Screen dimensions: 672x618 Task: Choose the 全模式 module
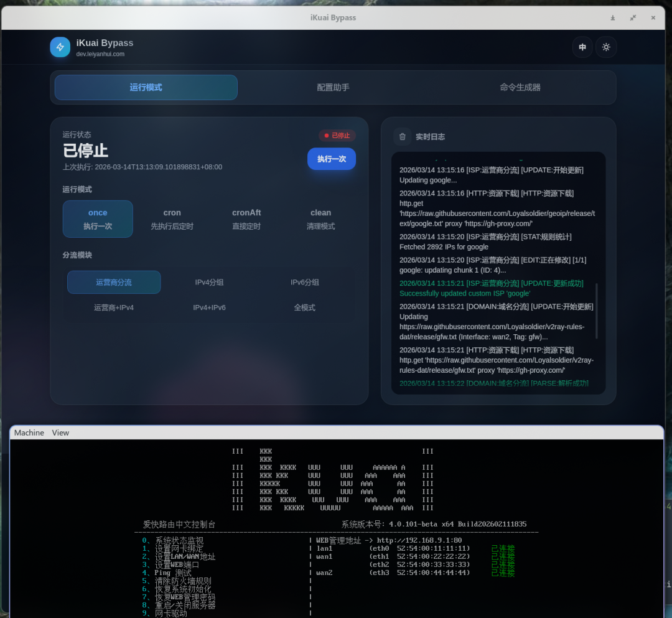coord(305,307)
